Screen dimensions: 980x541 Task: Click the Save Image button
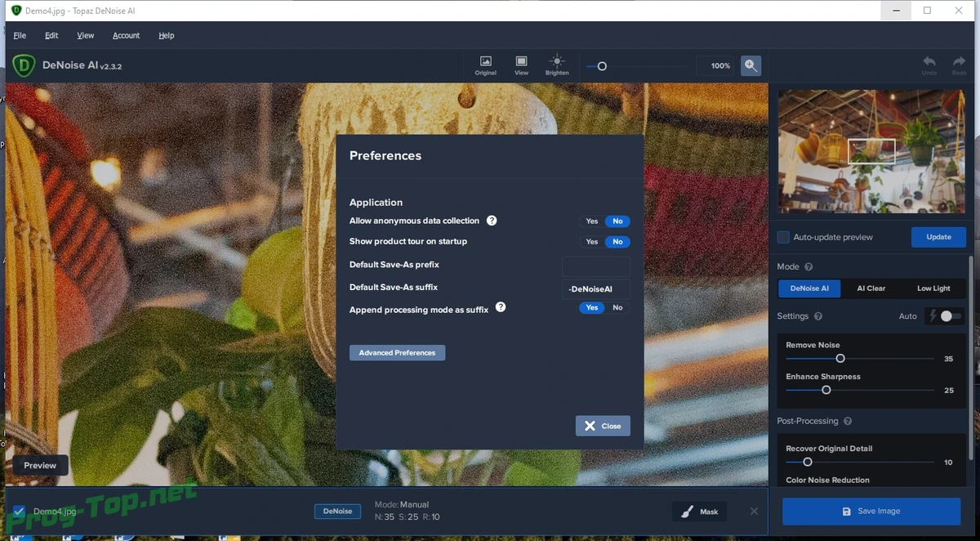[871, 512]
